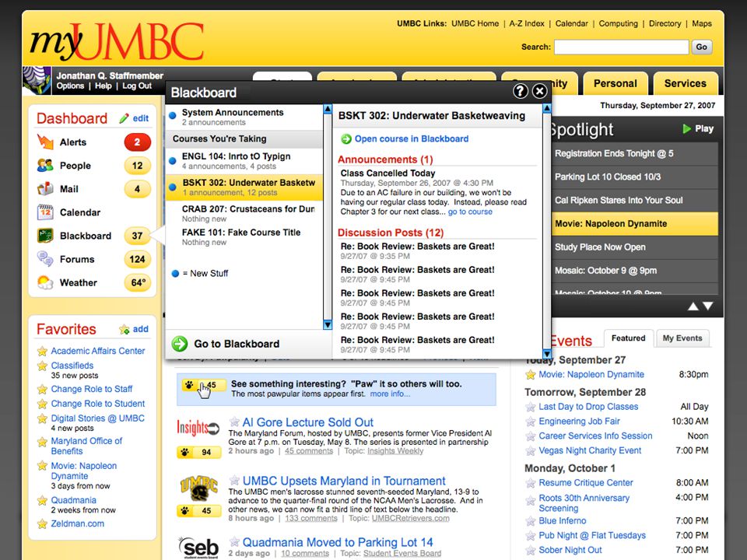The width and height of the screenshot is (747, 560).
Task: Select ENGL 104: Inrto tO Typign course
Action: tap(244, 160)
